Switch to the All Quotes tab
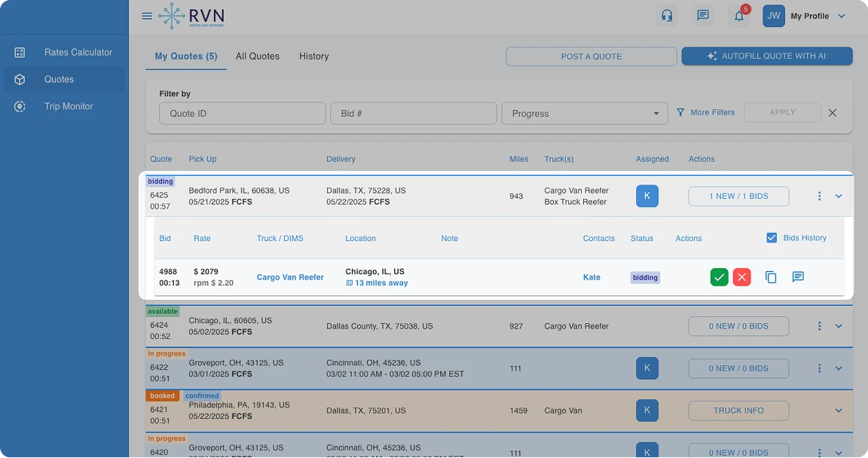 point(258,56)
